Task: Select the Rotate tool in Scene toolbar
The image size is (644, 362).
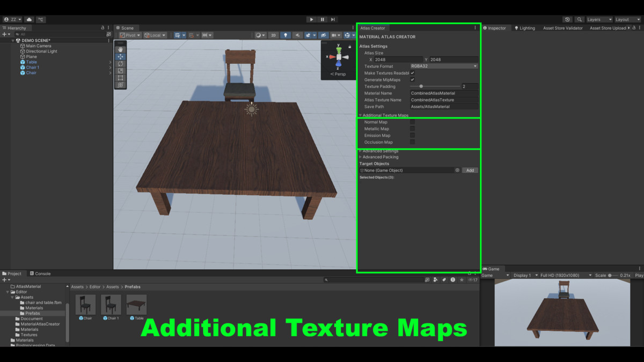Action: point(120,64)
